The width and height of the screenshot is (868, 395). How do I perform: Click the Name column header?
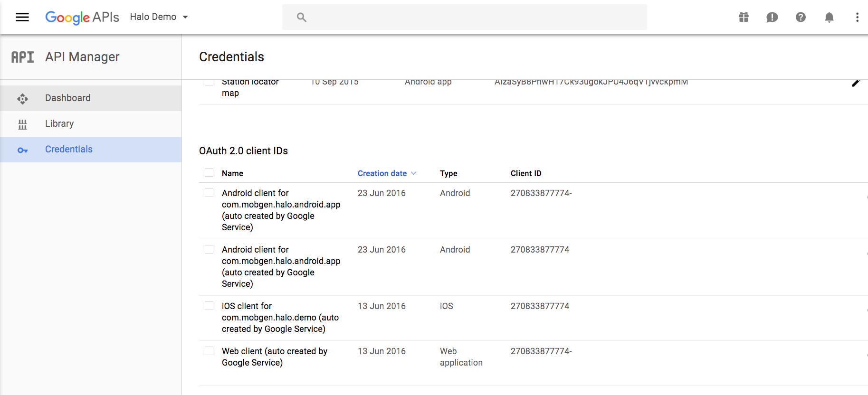coord(232,173)
